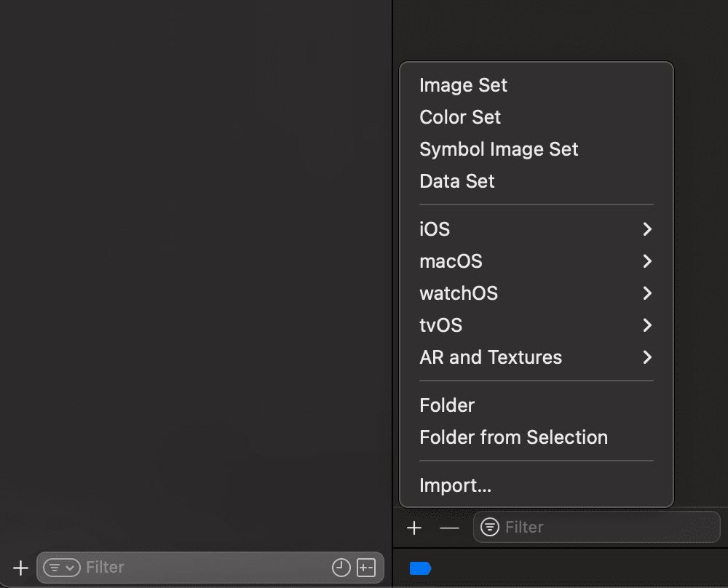Click the asset catalog plus button

pos(414,528)
